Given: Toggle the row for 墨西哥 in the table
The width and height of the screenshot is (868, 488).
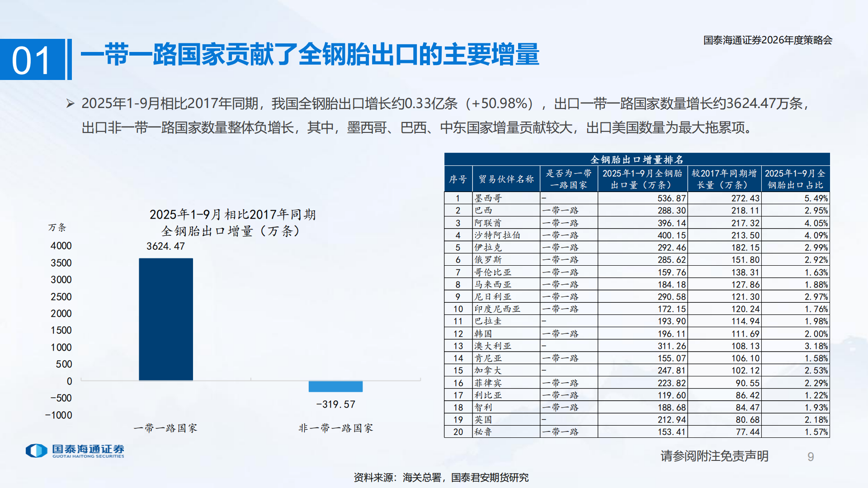Looking at the screenshot, I should tap(505, 197).
